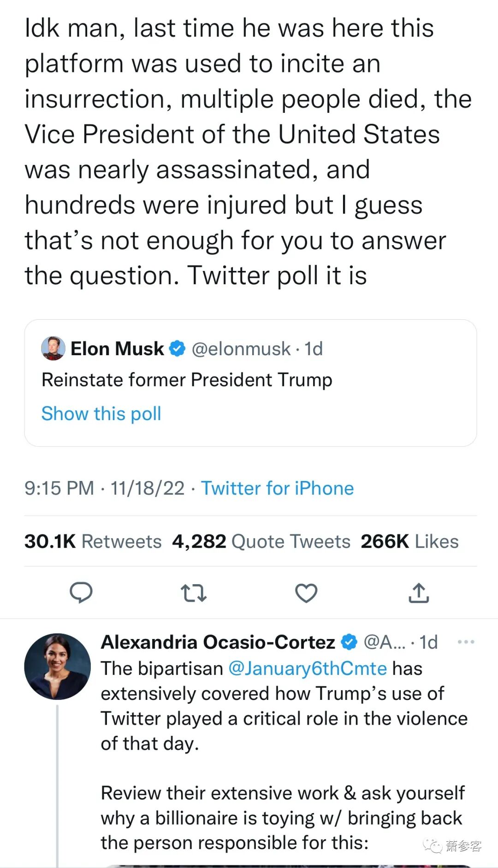
Task: View the 4,282 Quote Tweets
Action: pos(261,541)
